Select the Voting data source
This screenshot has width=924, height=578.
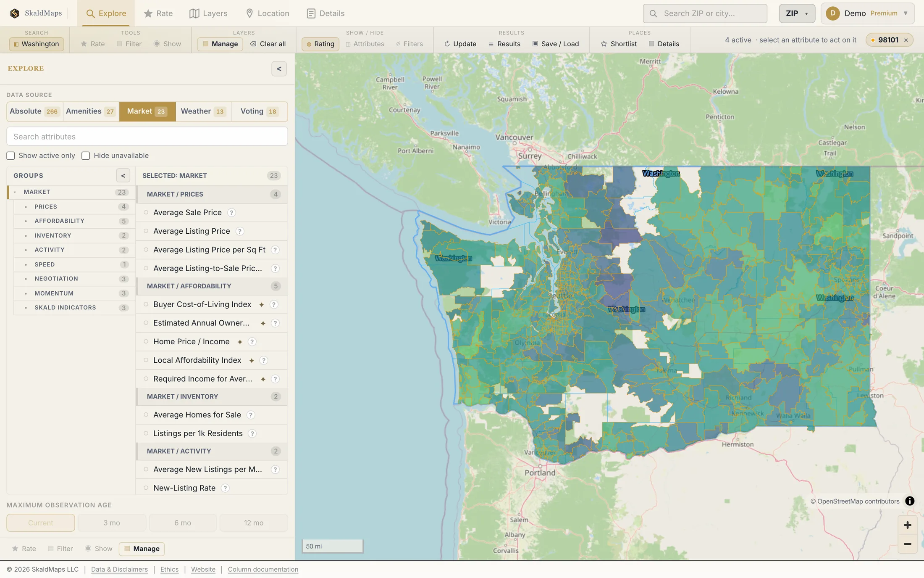259,111
